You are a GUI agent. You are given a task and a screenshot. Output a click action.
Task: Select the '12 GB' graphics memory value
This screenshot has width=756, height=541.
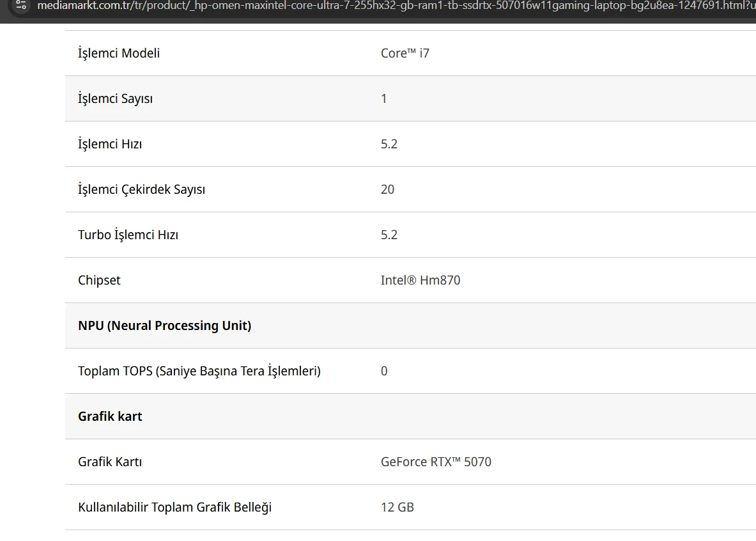point(397,506)
